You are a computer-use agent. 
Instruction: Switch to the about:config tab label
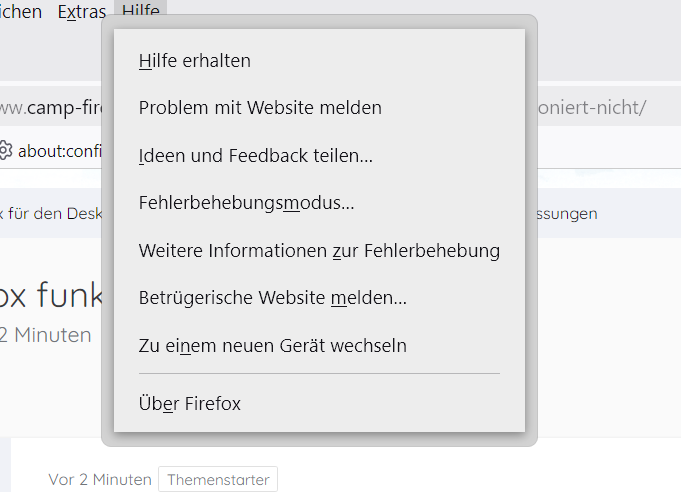60,151
